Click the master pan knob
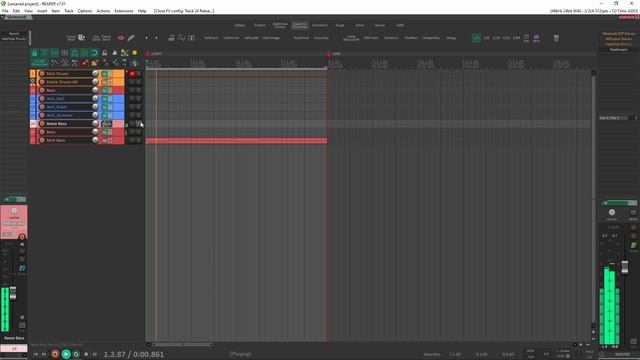The image size is (640, 360). (611, 212)
